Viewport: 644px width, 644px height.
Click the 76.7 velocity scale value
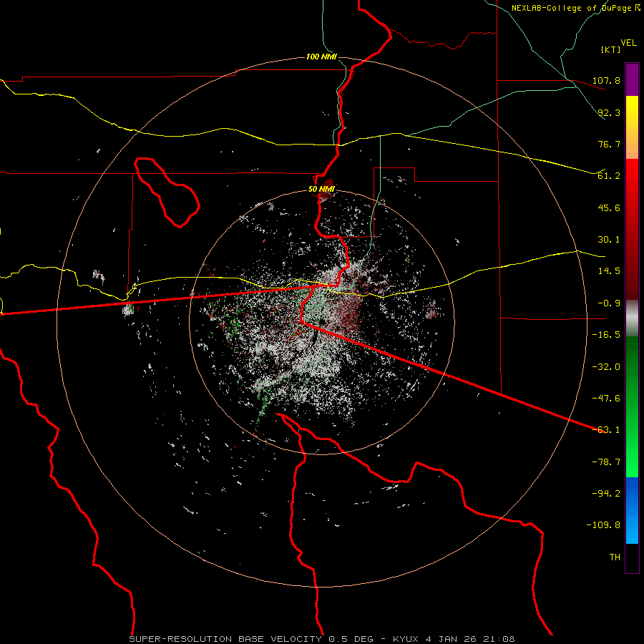click(x=609, y=144)
